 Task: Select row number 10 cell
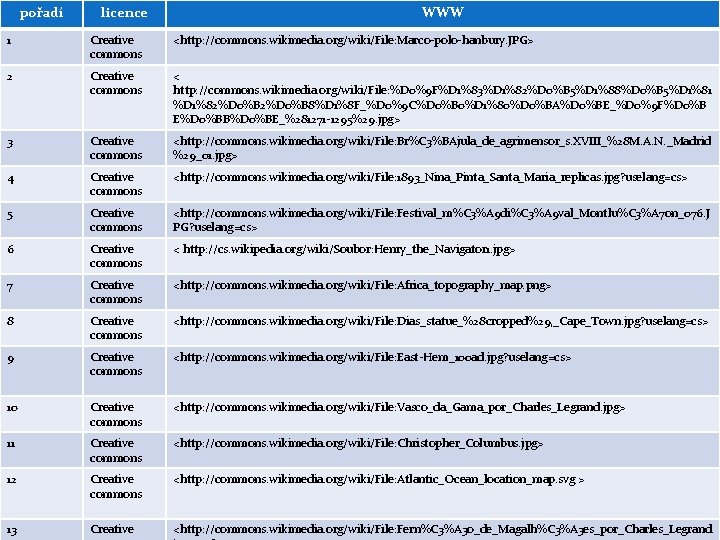click(41, 414)
